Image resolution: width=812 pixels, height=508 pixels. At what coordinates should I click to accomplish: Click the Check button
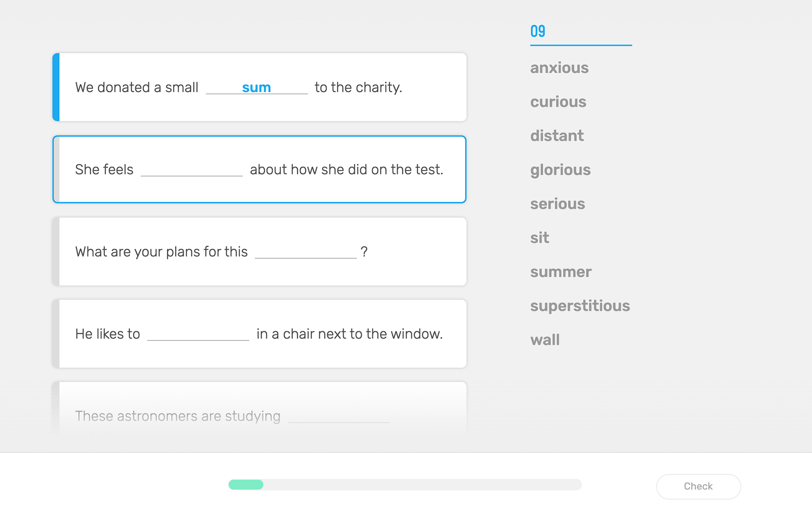pyautogui.click(x=698, y=486)
